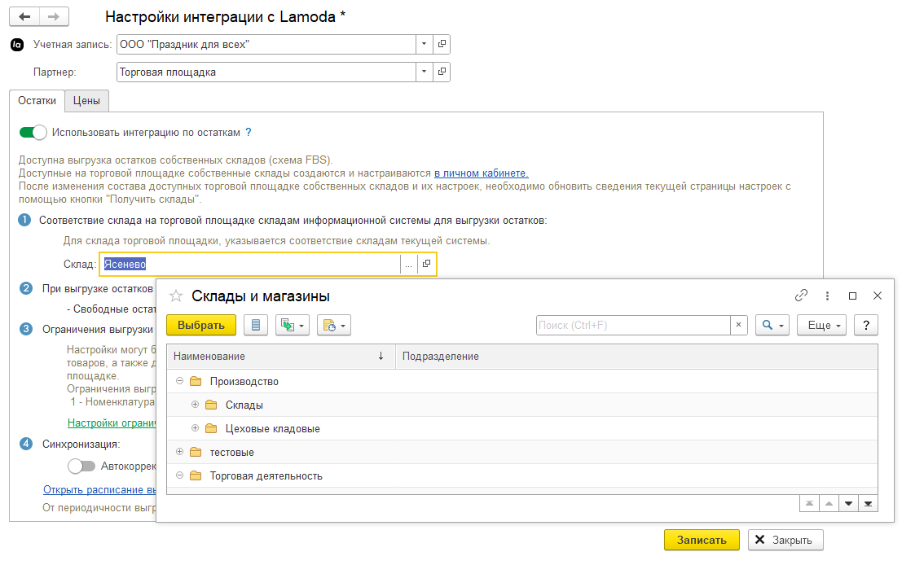Open the в личном кабинете link
The height and width of the screenshot is (587, 924).
482,173
